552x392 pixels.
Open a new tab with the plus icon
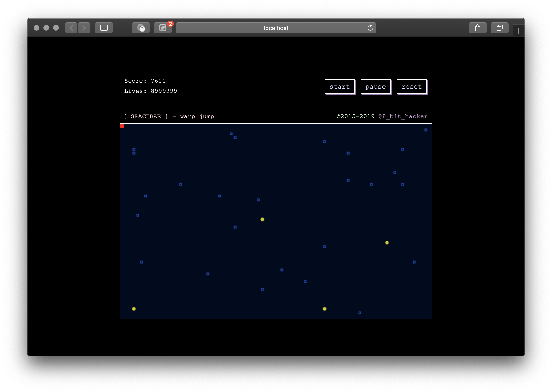coord(519,31)
